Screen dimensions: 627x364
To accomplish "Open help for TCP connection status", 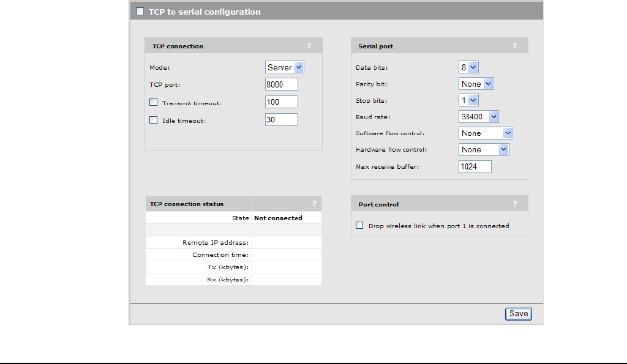I will click(x=314, y=204).
